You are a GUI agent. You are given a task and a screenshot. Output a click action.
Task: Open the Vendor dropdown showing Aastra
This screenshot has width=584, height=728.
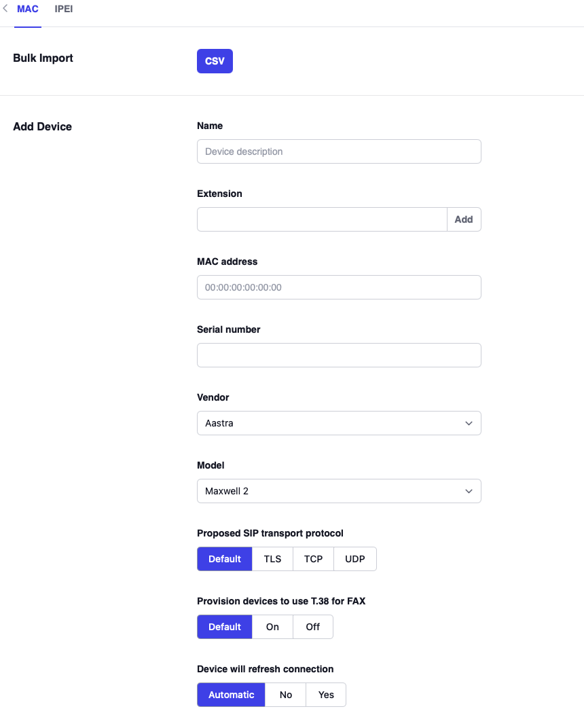pyautogui.click(x=339, y=423)
